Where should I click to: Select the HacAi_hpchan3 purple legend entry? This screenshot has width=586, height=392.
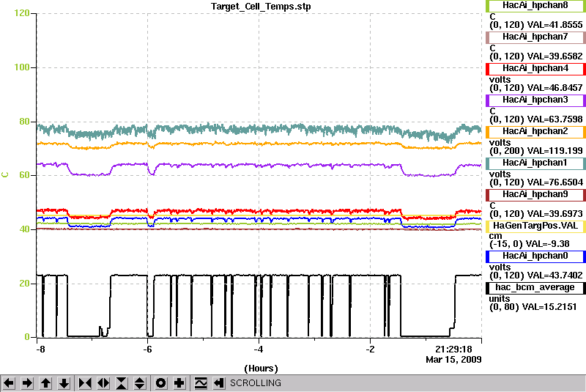coord(535,100)
